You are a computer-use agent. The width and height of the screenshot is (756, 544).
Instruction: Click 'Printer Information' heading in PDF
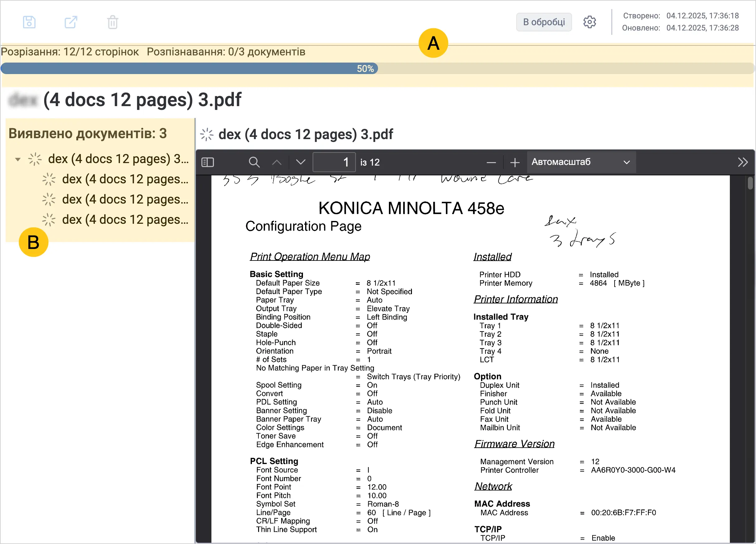point(516,299)
